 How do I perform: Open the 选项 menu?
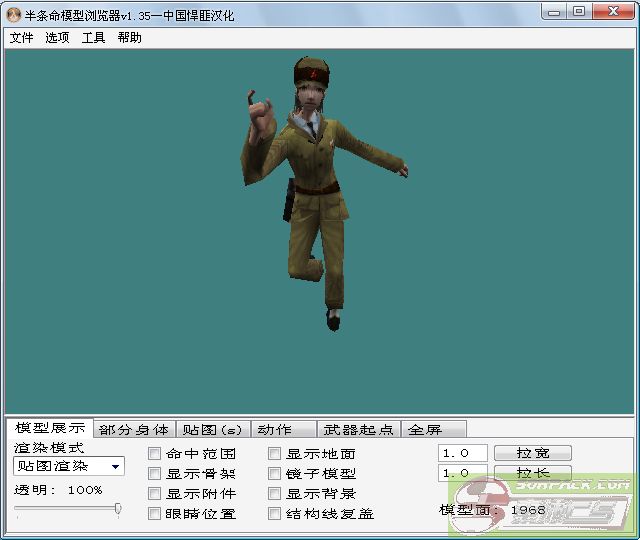click(57, 38)
